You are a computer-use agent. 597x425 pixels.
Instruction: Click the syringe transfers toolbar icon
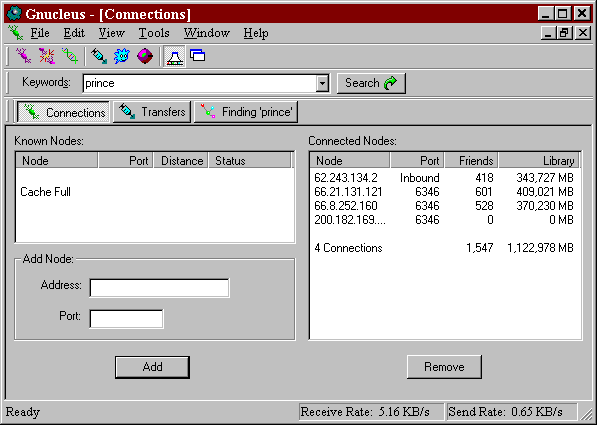coord(99,56)
